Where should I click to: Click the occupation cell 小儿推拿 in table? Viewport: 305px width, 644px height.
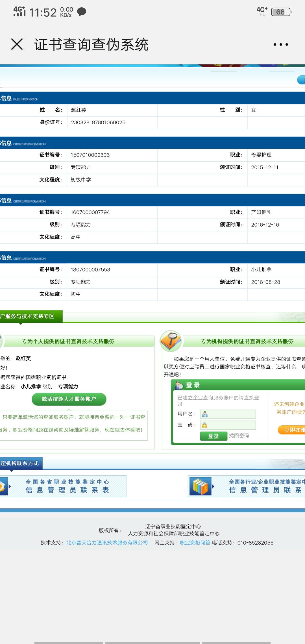tap(261, 269)
